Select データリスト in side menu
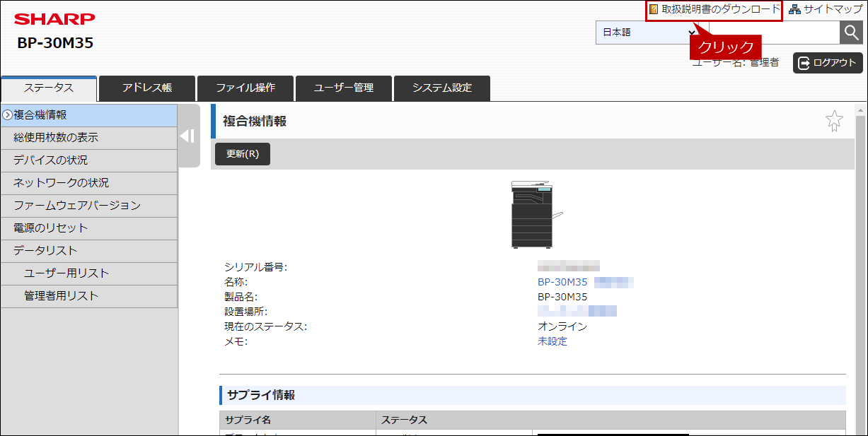 (x=88, y=251)
